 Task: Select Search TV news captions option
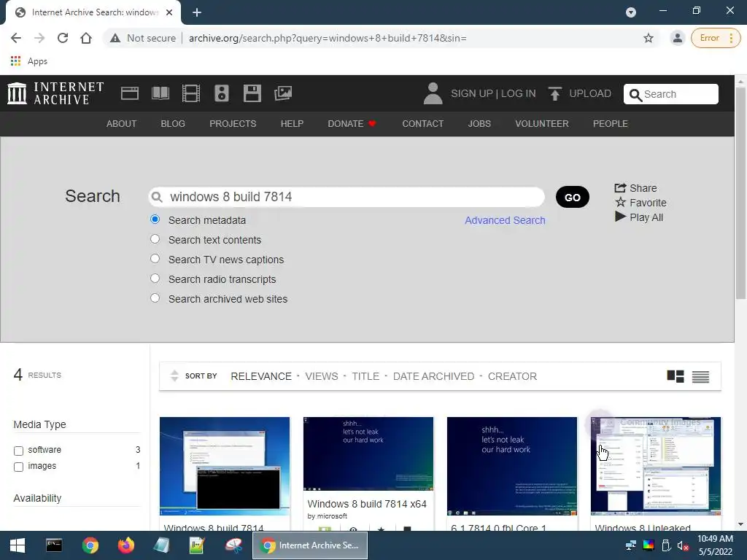[155, 259]
